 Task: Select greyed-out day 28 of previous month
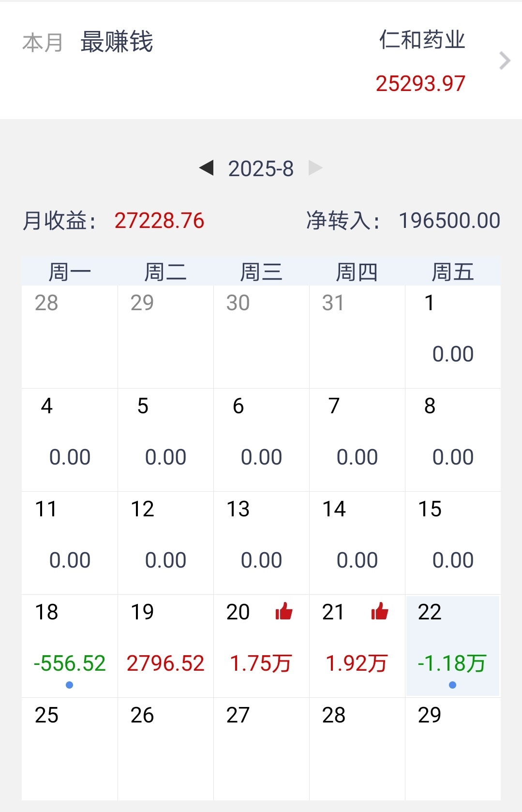(x=70, y=337)
